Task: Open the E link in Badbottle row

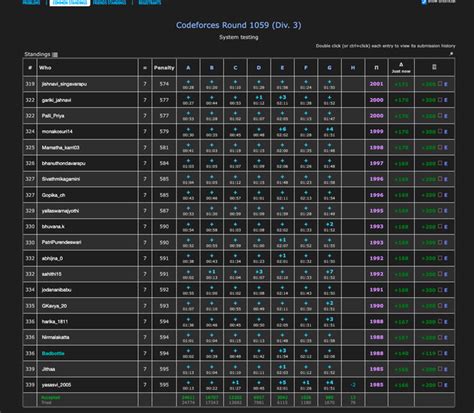Action: [x=446, y=353]
